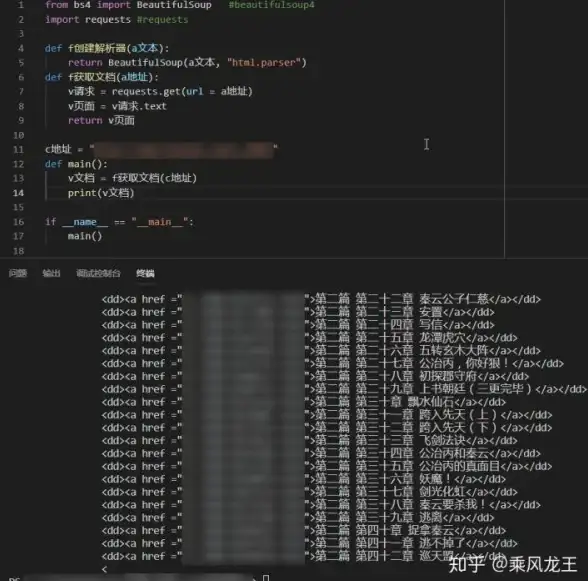The height and width of the screenshot is (581, 588).
Task: Click terminal row 第三十三章 飞剑法诀
Action: point(309,440)
